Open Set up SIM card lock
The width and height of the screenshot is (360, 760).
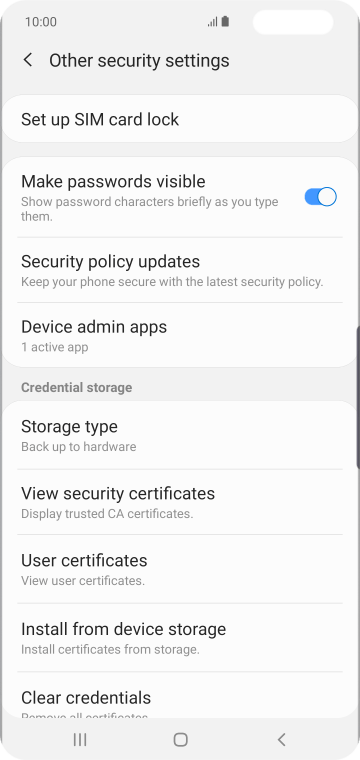pos(180,119)
